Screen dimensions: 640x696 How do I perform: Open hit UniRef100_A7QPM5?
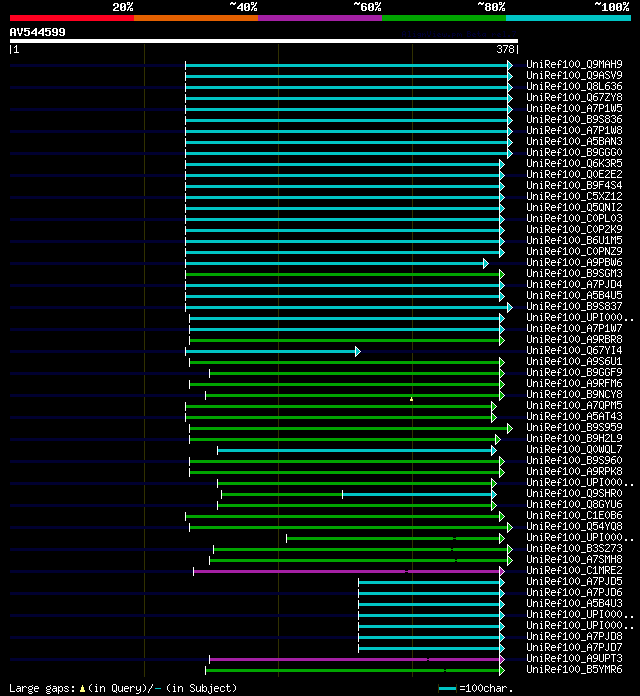[x=574, y=405]
